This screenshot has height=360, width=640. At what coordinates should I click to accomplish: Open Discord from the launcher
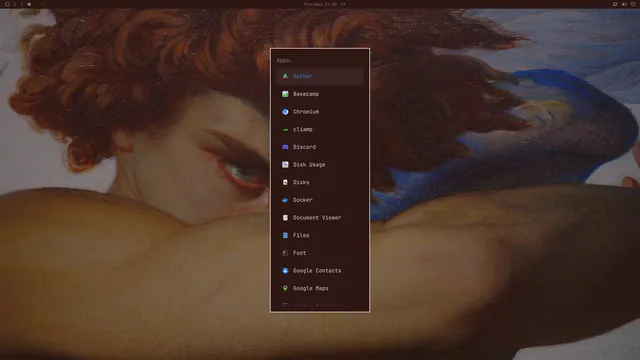320,147
